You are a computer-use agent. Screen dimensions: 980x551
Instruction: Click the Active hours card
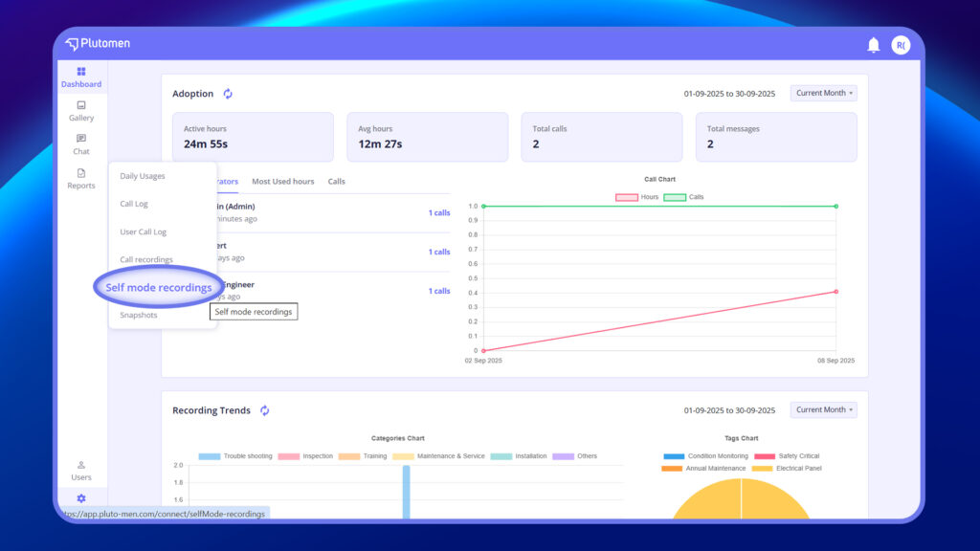click(x=253, y=137)
